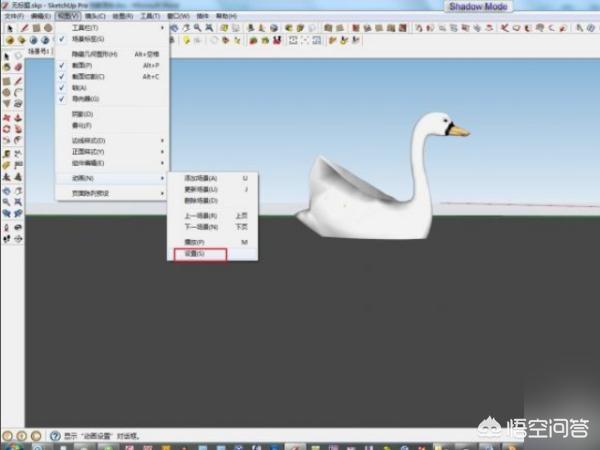
Task: Select the Move tool
Action: point(7,117)
